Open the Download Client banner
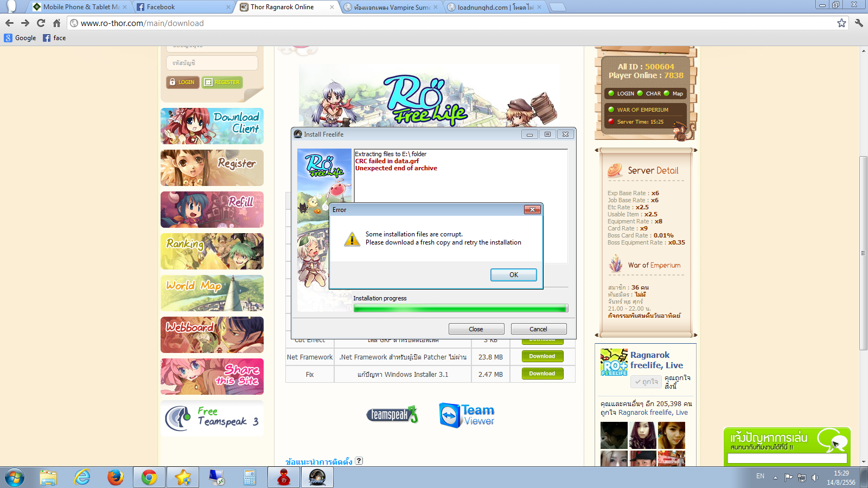Screen dimensions: 868x488 (212, 126)
